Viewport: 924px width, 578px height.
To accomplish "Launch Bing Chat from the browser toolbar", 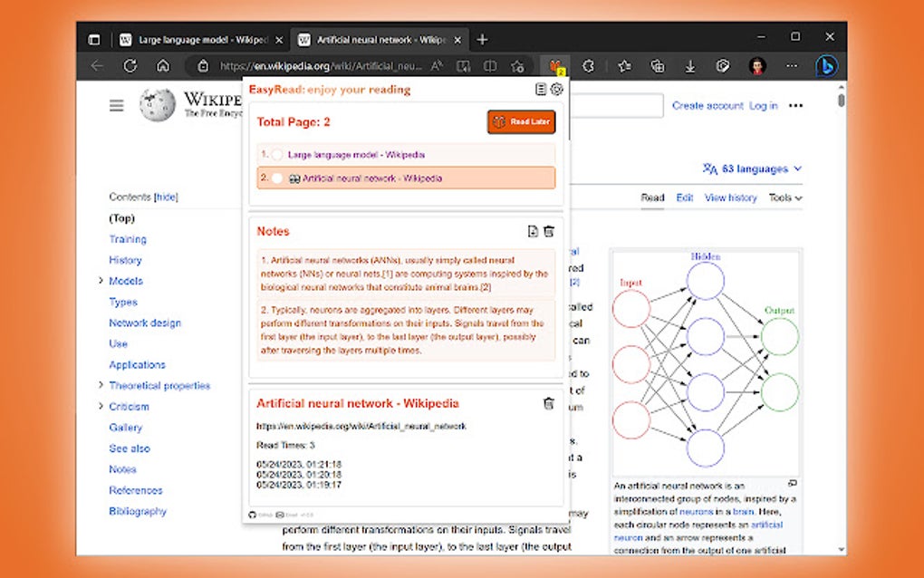I will [x=825, y=65].
